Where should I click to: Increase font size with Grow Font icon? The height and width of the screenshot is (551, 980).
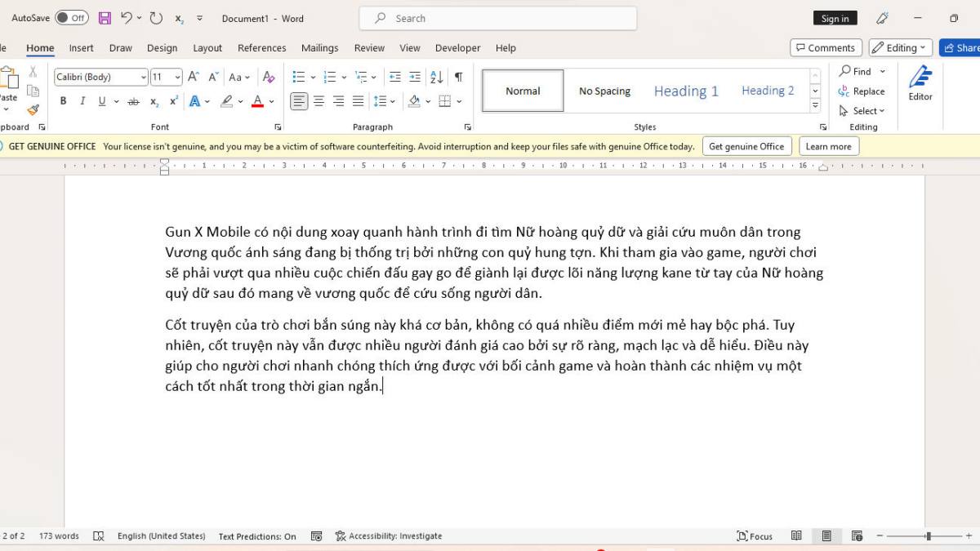[x=194, y=77]
